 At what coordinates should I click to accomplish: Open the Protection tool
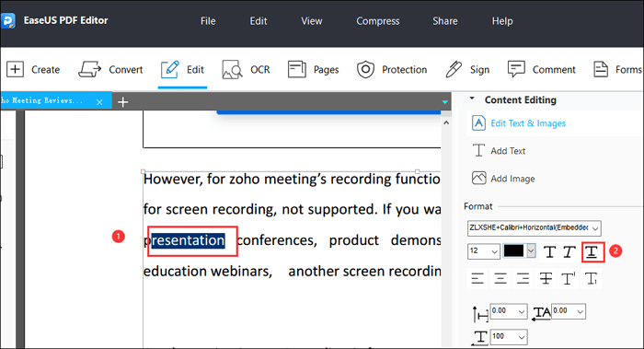pyautogui.click(x=392, y=69)
